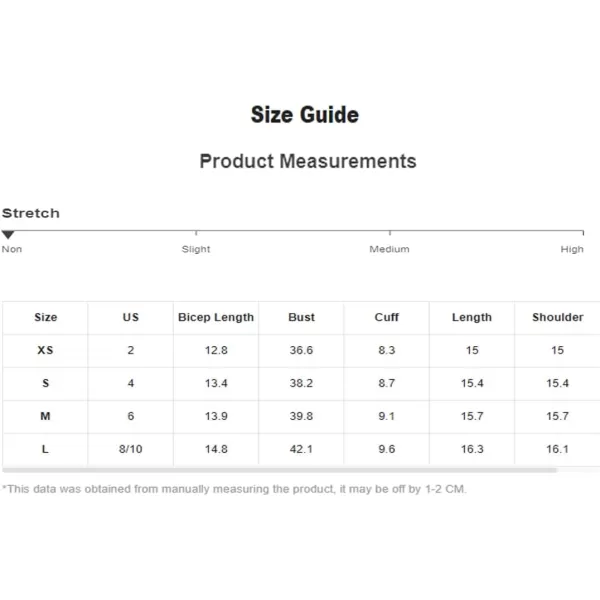Click the 42.1 Bust value cell
600x600 pixels.
301,449
